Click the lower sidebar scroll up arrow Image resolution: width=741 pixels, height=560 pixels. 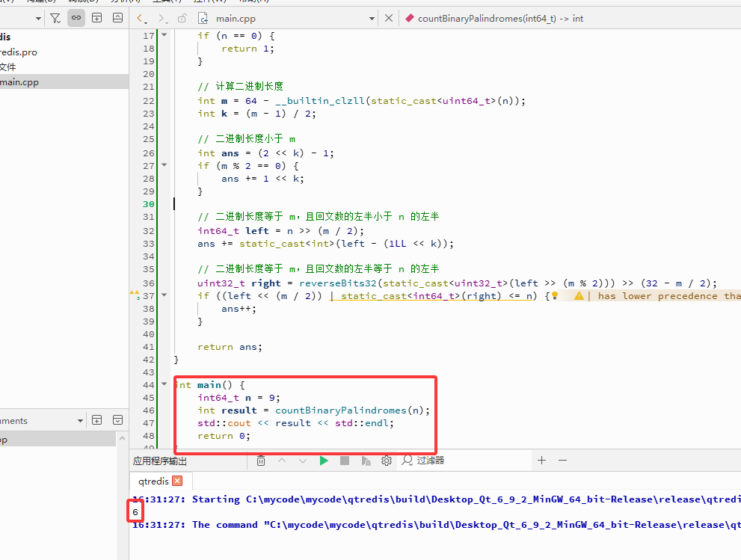pyautogui.click(x=123, y=439)
